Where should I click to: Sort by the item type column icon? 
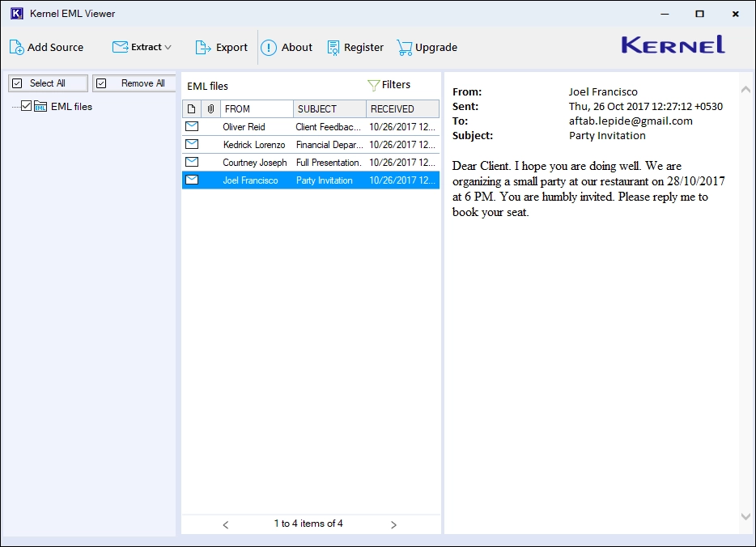[x=191, y=109]
